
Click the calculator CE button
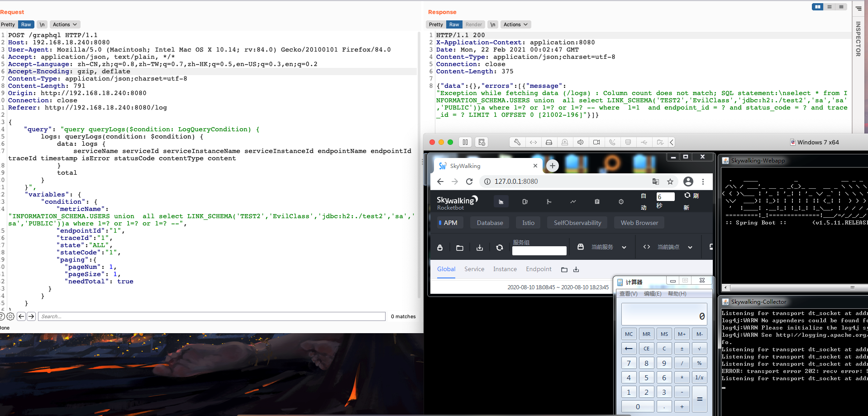coord(646,349)
